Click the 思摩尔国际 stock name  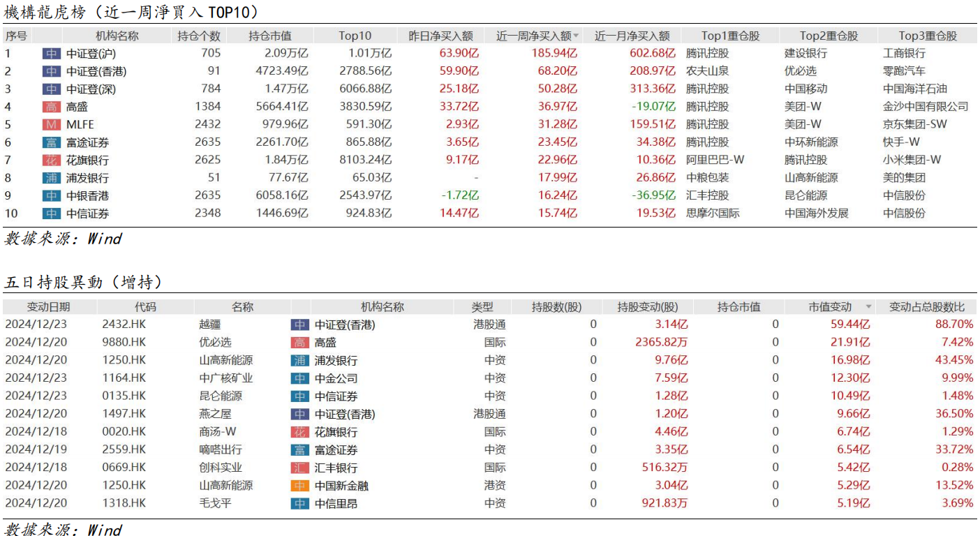pos(713,214)
